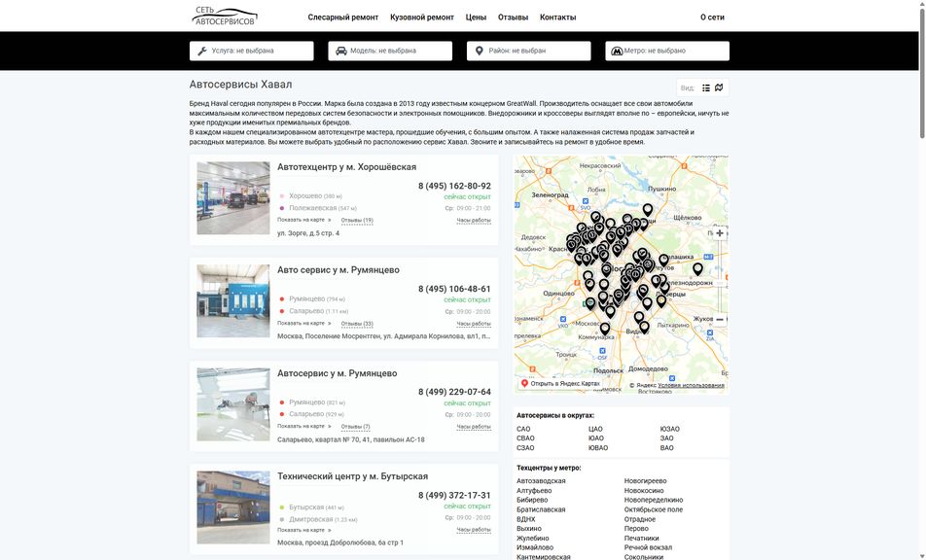Viewport: 926px width, 560px height.
Task: Open Цены menu item
Action: point(476,17)
